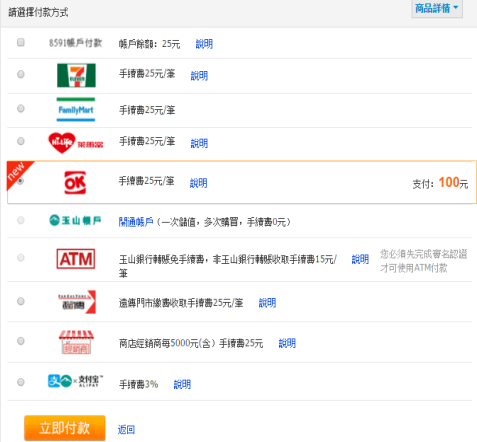Select the 7-Eleven logo payment option
Image resolution: width=477 pixels, height=442 pixels.
(x=76, y=75)
